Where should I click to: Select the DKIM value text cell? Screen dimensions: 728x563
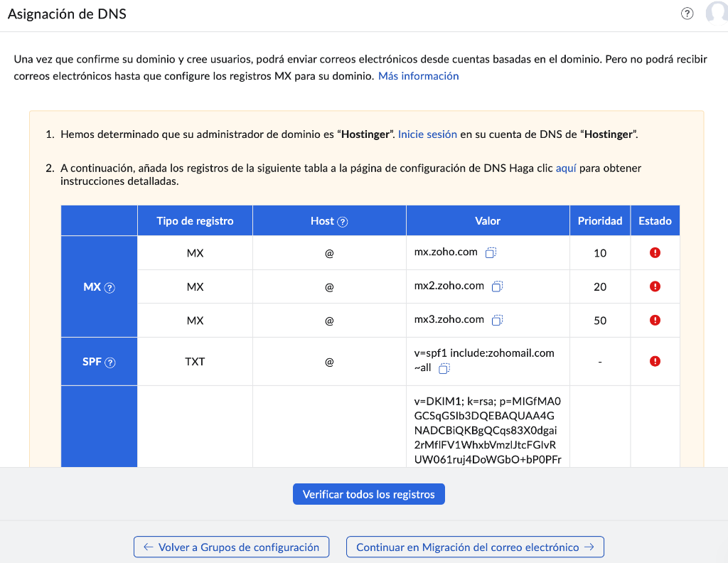[488, 429]
